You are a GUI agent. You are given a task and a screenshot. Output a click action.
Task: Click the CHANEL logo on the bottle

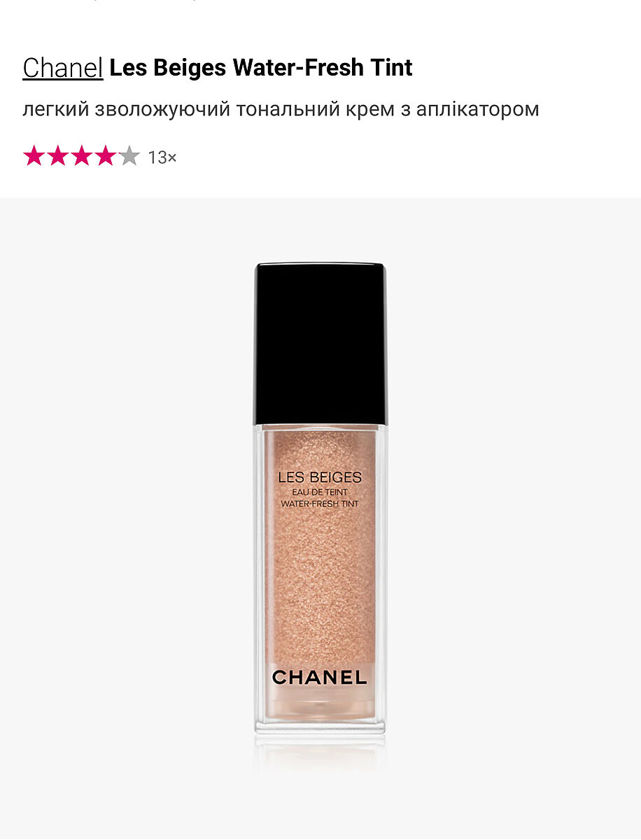point(319,677)
